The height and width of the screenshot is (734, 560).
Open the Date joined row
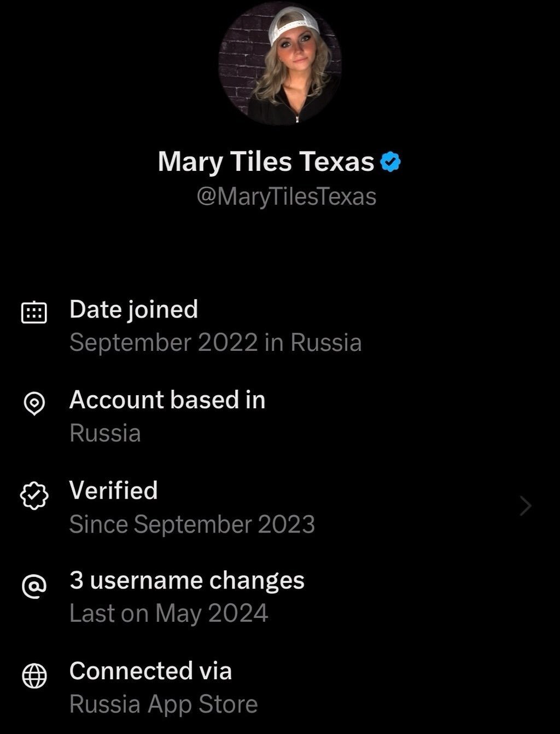click(x=133, y=309)
